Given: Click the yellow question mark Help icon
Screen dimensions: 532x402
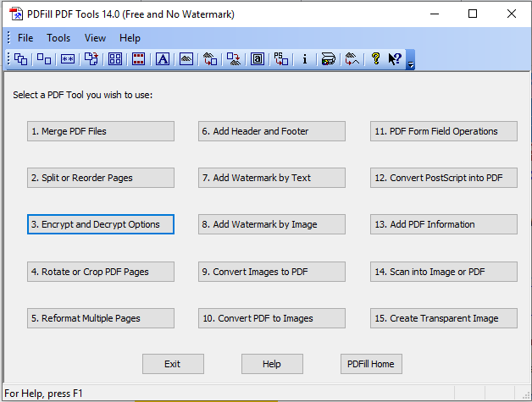Looking at the screenshot, I should click(375, 59).
